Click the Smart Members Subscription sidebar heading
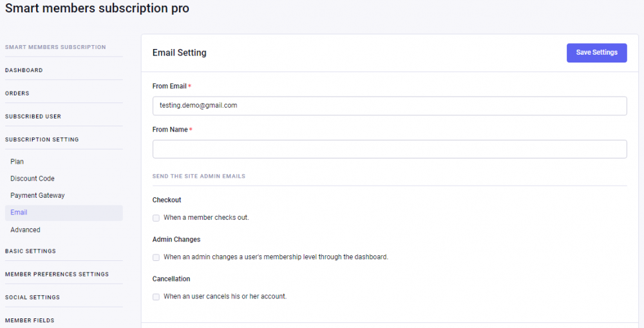Image resolution: width=644 pixels, height=328 pixels. [55, 47]
